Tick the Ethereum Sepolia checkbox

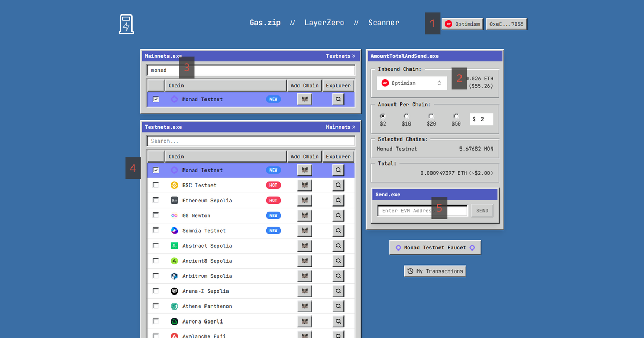click(x=156, y=200)
